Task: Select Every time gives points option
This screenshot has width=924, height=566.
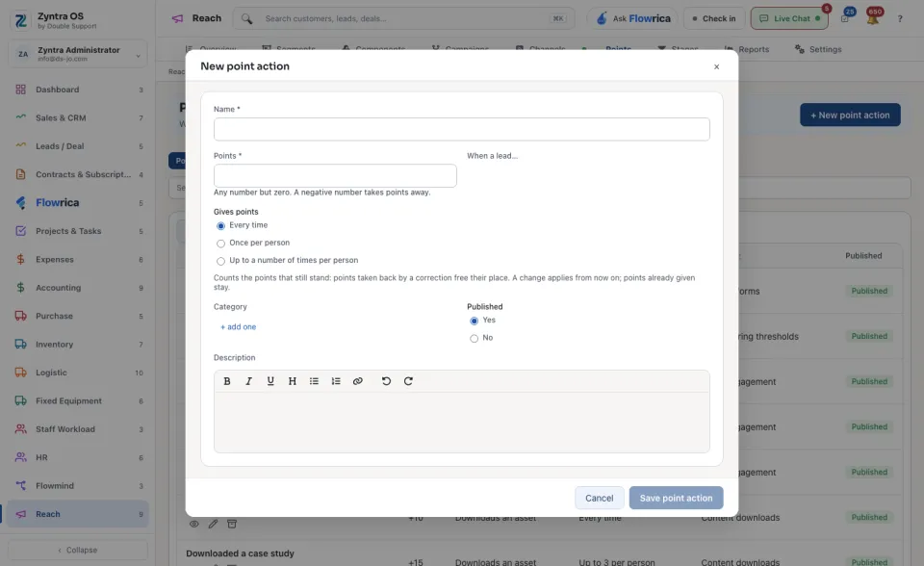Action: point(221,226)
